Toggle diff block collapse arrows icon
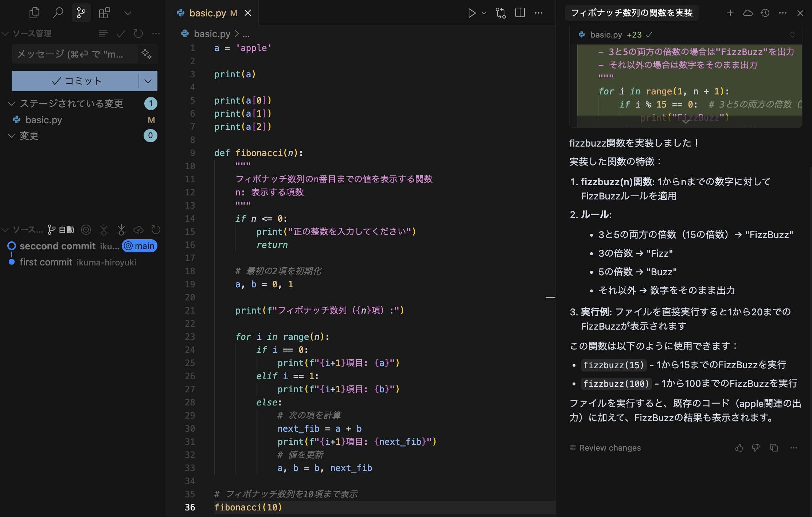This screenshot has height=517, width=812. pyautogui.click(x=792, y=35)
